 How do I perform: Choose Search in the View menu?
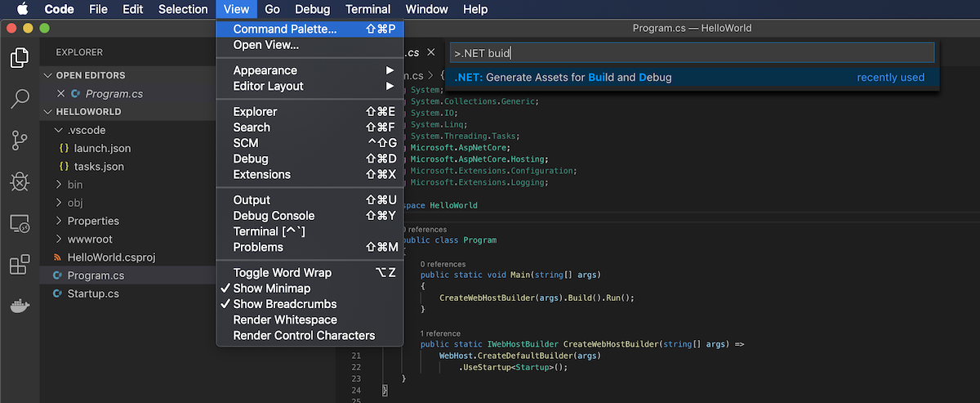310,127
